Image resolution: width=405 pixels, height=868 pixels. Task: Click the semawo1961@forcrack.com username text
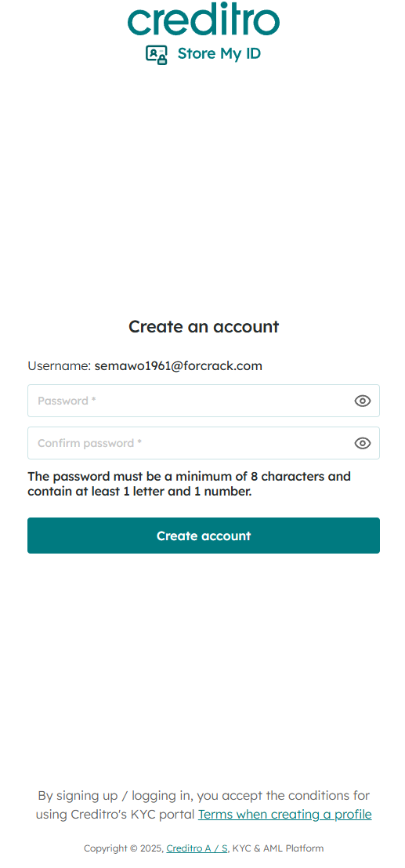coord(178,366)
